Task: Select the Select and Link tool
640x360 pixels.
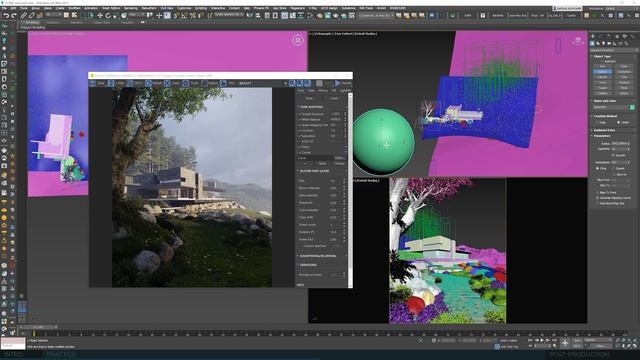Action: (24, 16)
